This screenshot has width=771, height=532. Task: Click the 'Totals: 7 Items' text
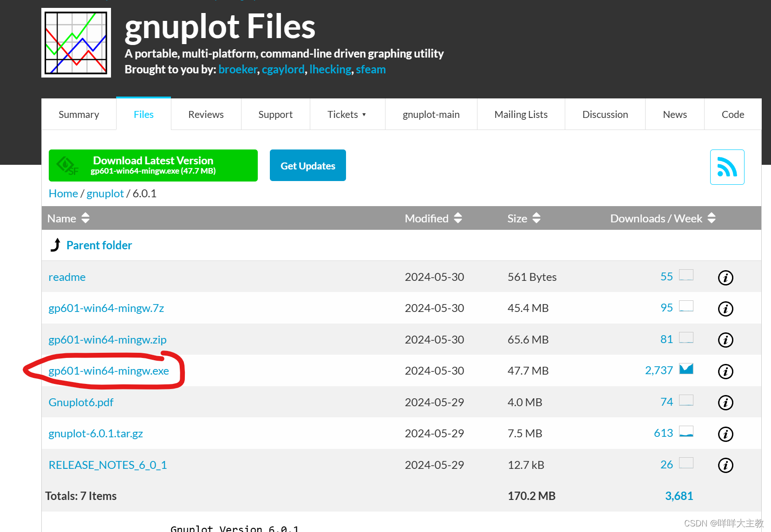tap(81, 496)
